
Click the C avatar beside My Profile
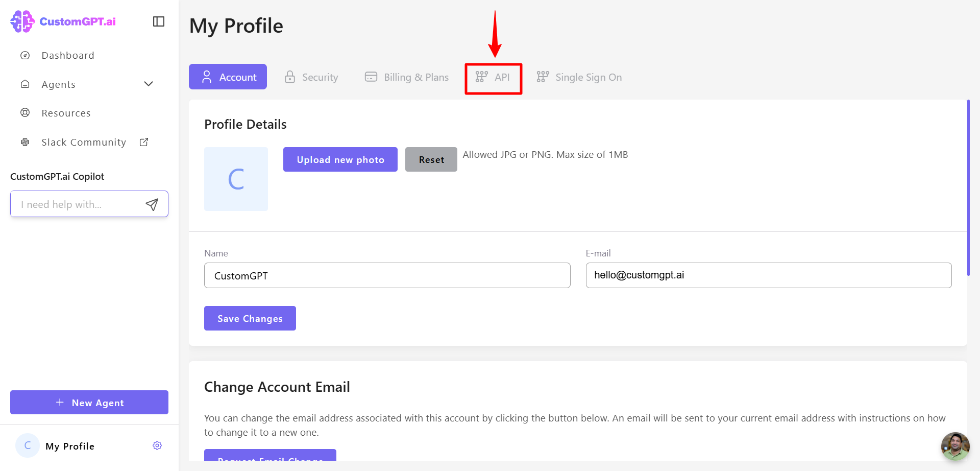coord(28,445)
